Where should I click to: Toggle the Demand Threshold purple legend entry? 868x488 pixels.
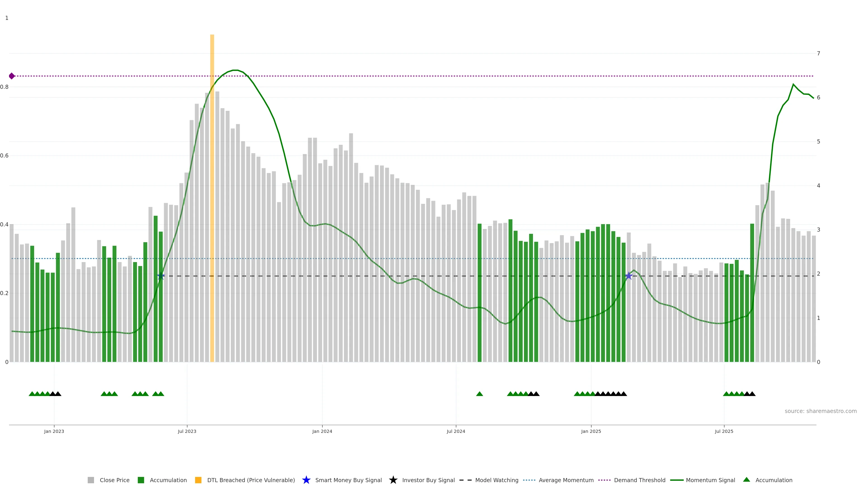[604, 480]
